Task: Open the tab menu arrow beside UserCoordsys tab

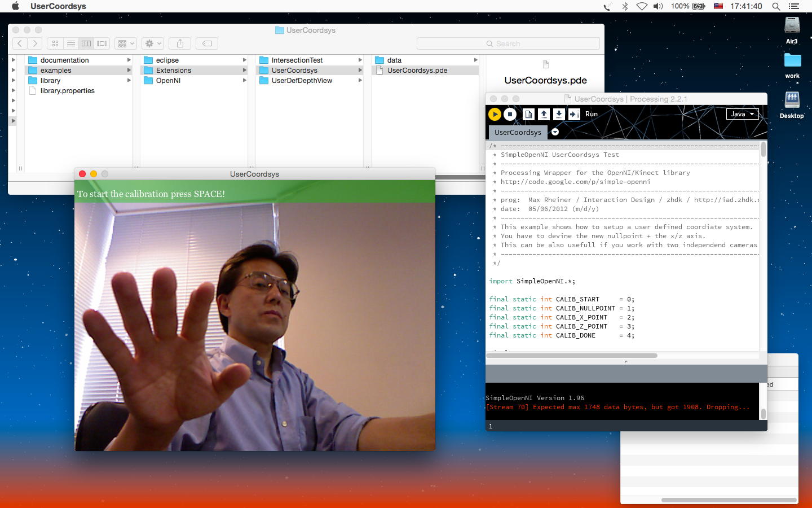Action: [555, 132]
